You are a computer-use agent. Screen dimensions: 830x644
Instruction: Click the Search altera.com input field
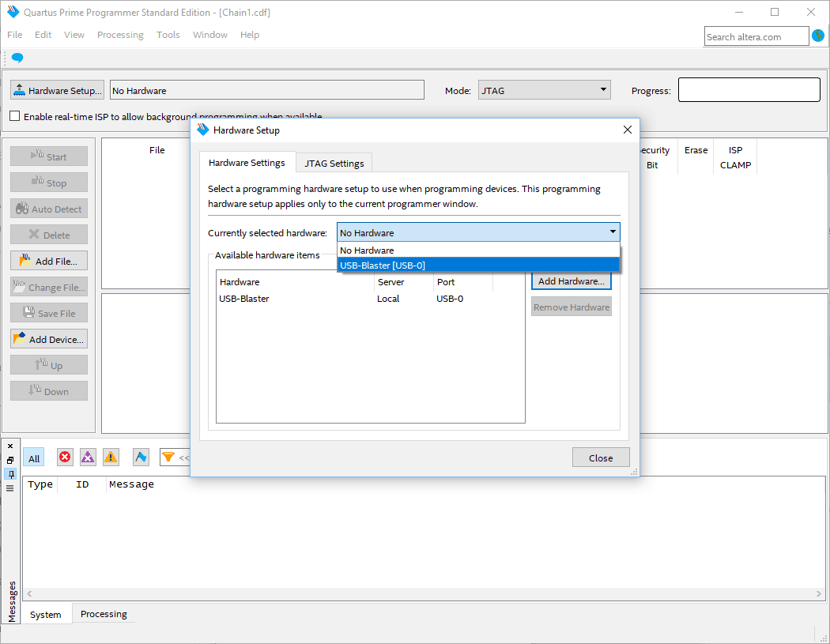coord(756,36)
